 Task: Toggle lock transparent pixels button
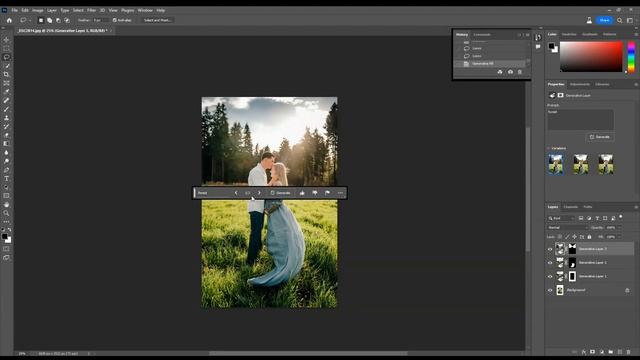(560, 237)
